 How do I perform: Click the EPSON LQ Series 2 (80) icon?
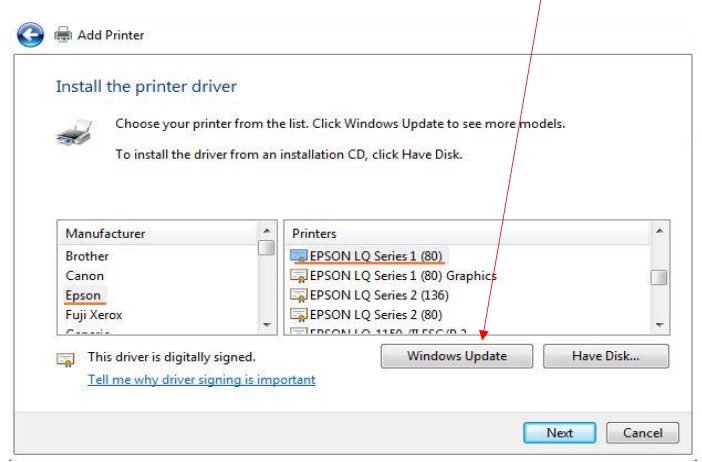[298, 314]
